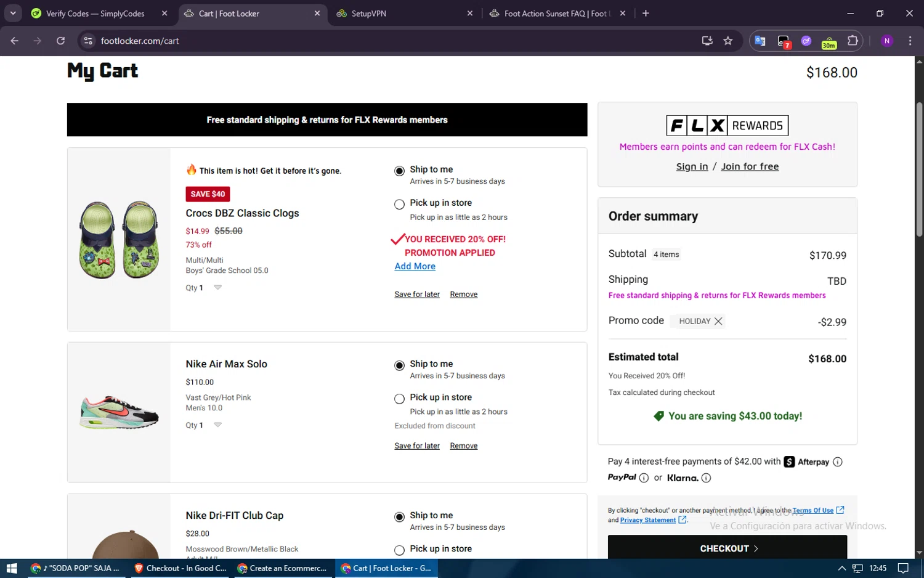The image size is (924, 578).
Task: Select Pick up in store for Crocs clogs
Action: pos(400,204)
